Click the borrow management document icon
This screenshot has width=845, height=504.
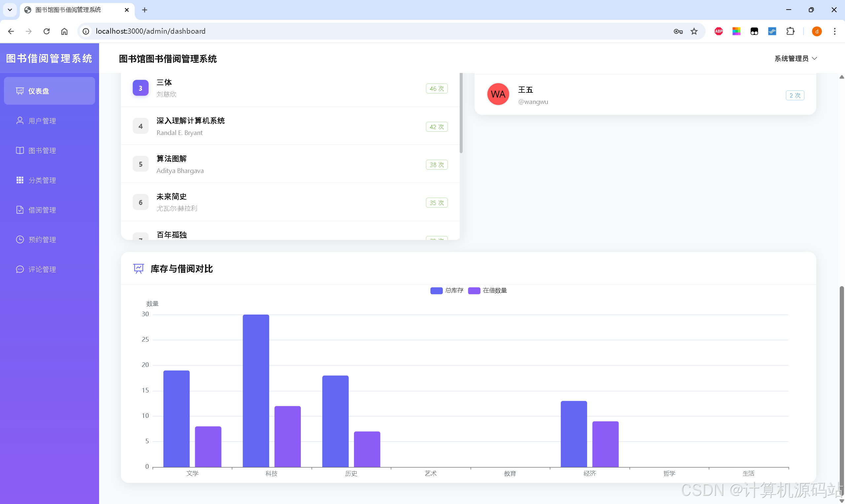click(20, 210)
